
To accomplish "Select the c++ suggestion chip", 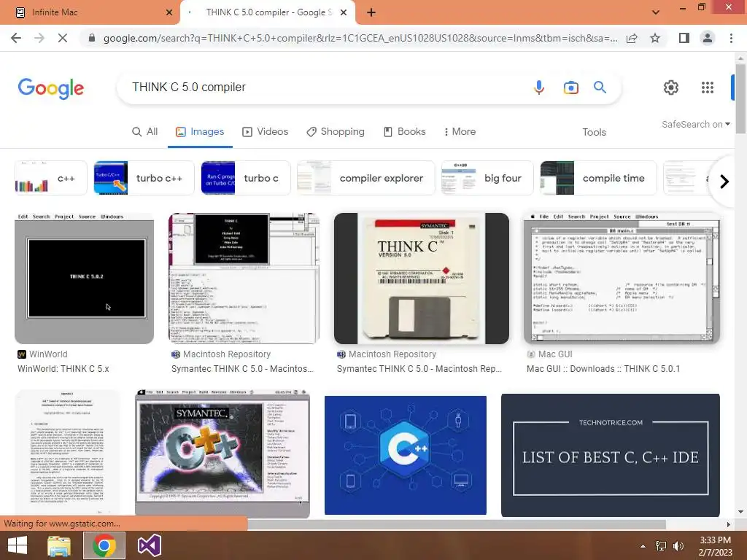I will coord(51,178).
